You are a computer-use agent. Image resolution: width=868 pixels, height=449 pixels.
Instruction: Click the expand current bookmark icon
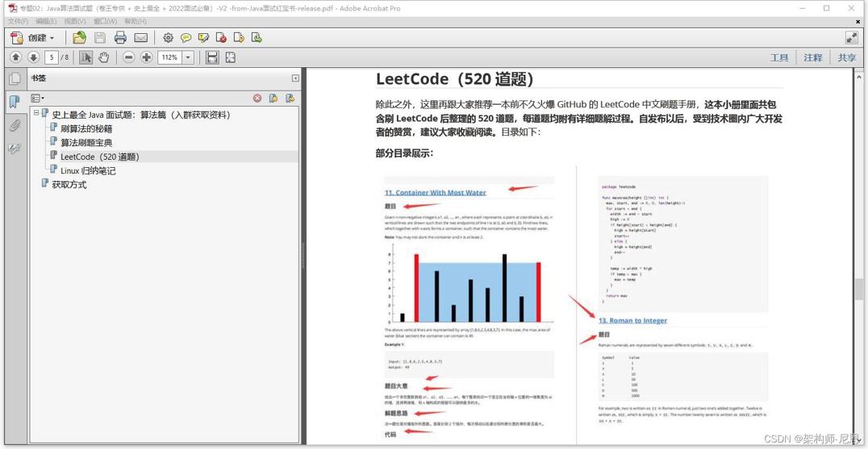pyautogui.click(x=290, y=98)
